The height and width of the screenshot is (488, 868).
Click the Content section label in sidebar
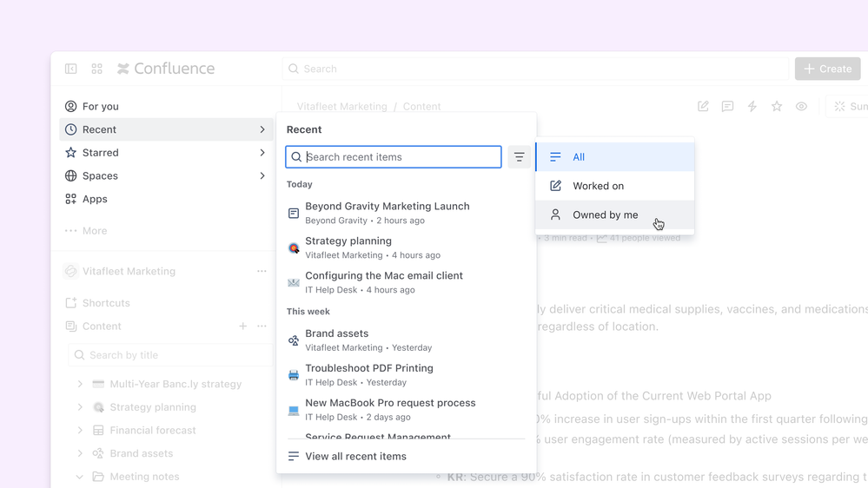[x=102, y=326]
